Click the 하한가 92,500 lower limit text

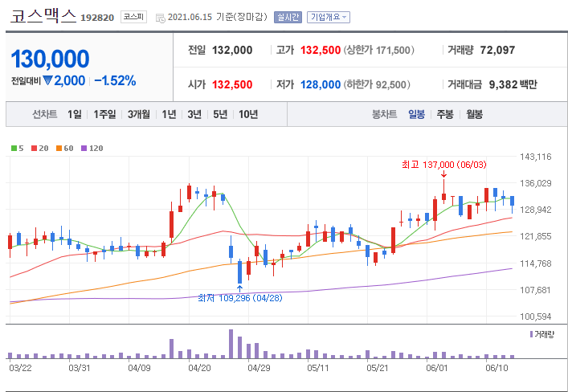[377, 84]
